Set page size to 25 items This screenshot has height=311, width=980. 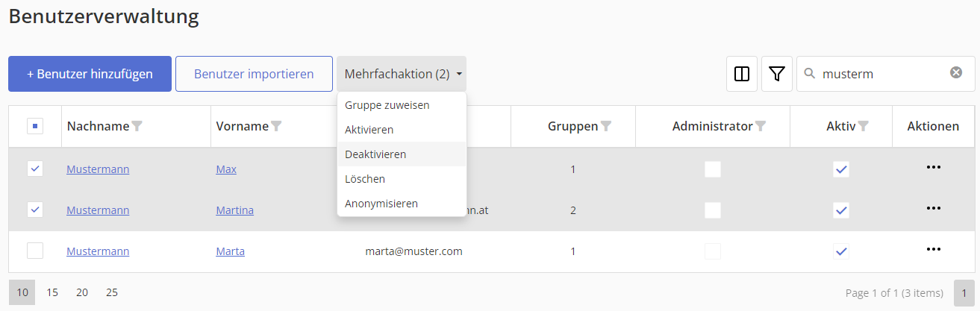tap(112, 292)
